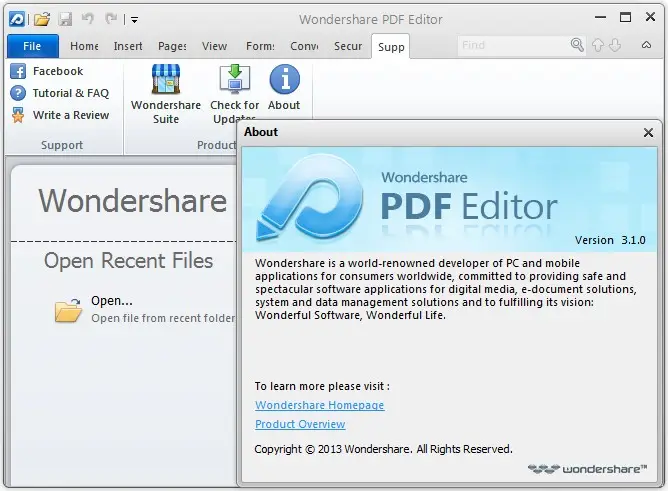Image resolution: width=668 pixels, height=491 pixels.
Task: Open a file with the folder toolbar icon
Action: pyautogui.click(x=42, y=19)
